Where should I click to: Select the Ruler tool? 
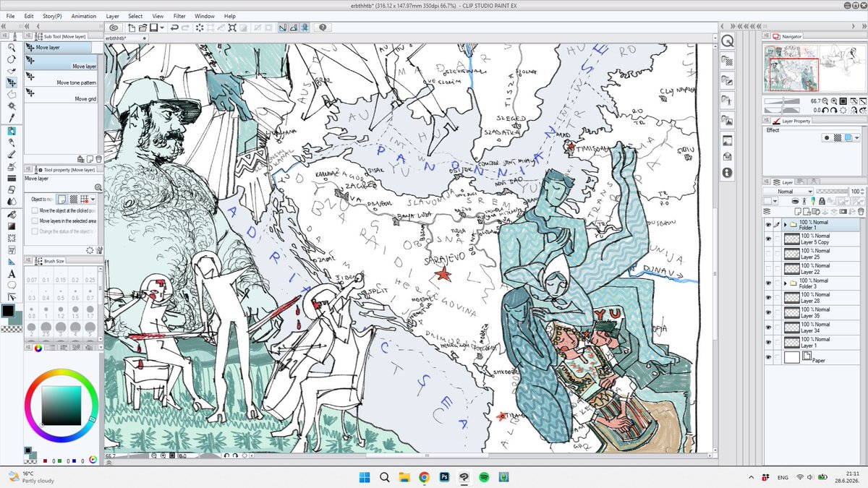coord(12,261)
